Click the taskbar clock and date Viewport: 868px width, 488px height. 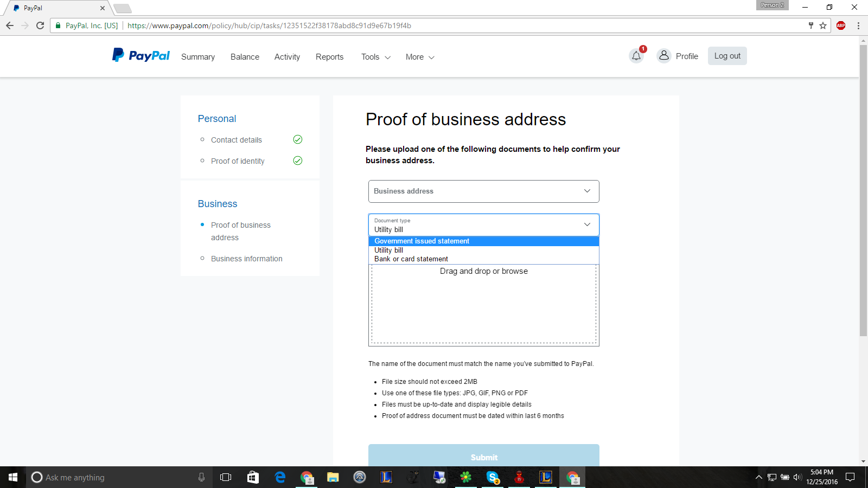tap(821, 477)
